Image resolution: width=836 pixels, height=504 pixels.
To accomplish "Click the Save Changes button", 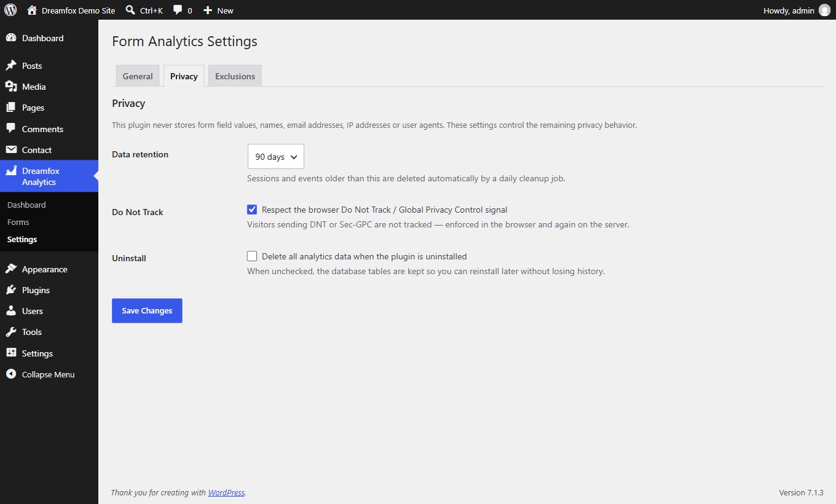I will pos(147,310).
